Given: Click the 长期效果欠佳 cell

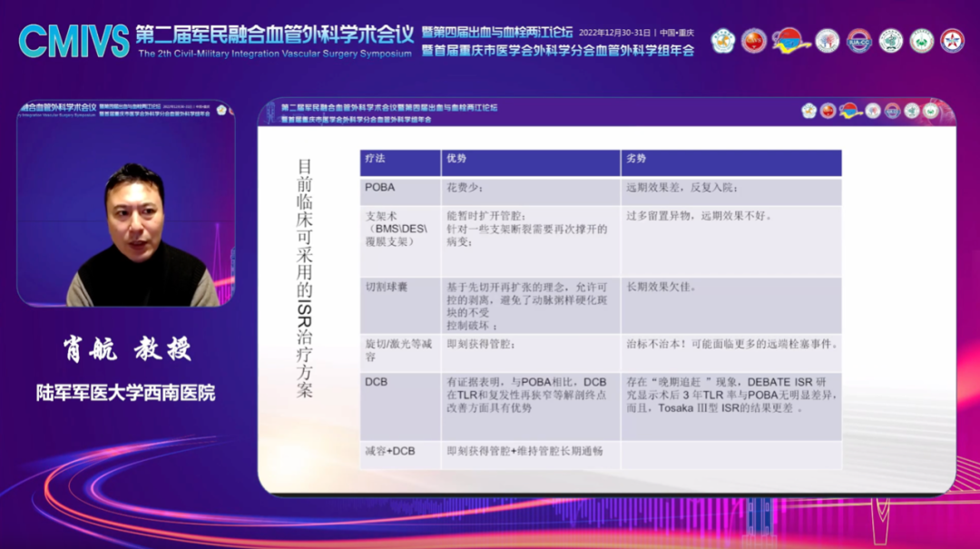Looking at the screenshot, I should point(731,306).
